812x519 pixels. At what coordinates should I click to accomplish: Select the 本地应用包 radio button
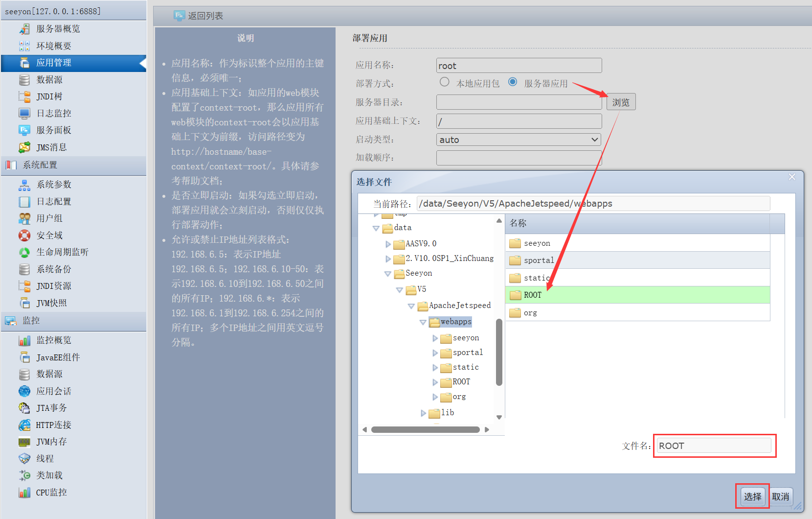click(x=444, y=82)
